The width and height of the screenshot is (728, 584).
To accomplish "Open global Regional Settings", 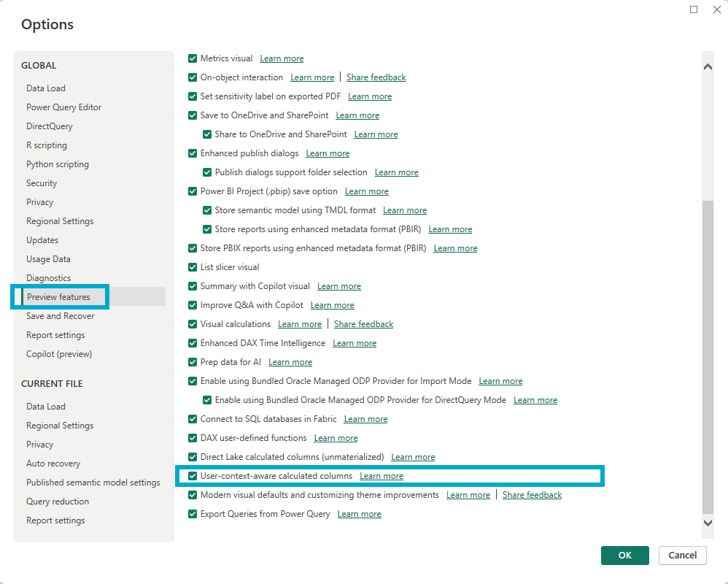I will click(60, 221).
